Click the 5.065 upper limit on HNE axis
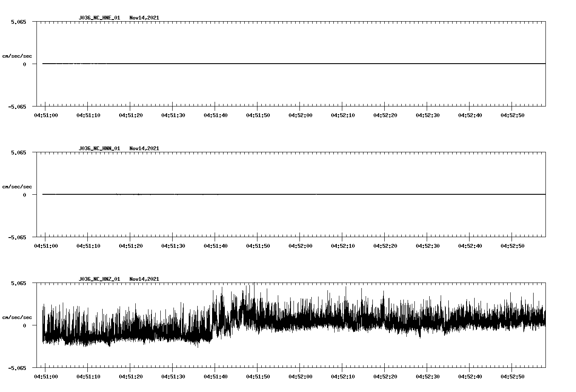The image size is (576, 392). pyautogui.click(x=19, y=22)
